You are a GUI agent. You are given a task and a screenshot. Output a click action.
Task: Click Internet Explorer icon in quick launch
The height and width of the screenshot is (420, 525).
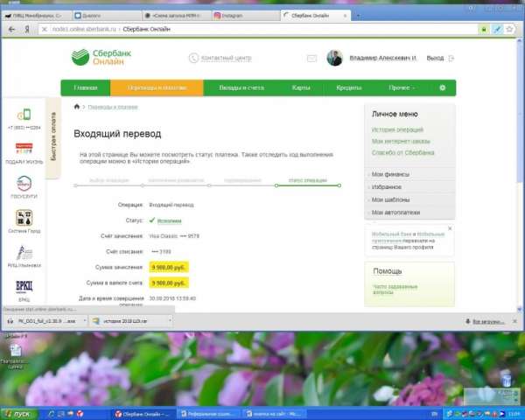pos(51,414)
